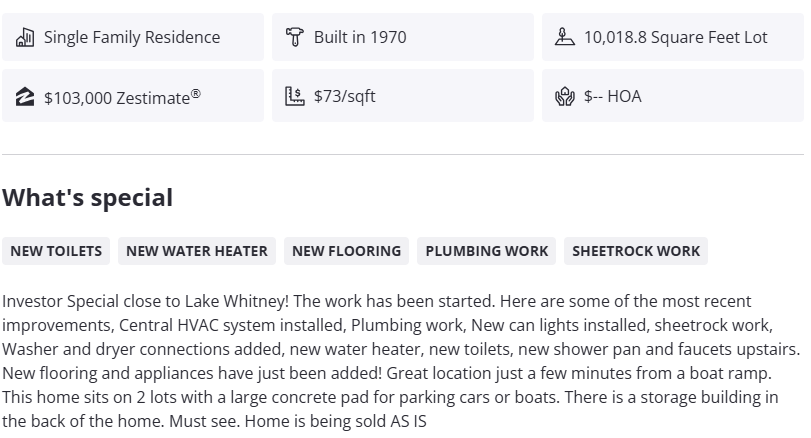Click the Built in 1970 label
This screenshot has width=811, height=438.
(360, 38)
